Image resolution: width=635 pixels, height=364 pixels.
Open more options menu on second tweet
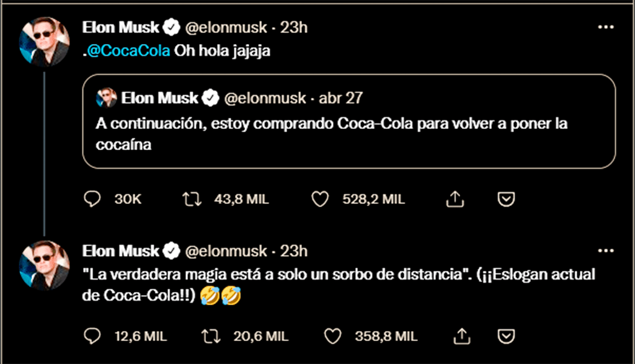[605, 251]
